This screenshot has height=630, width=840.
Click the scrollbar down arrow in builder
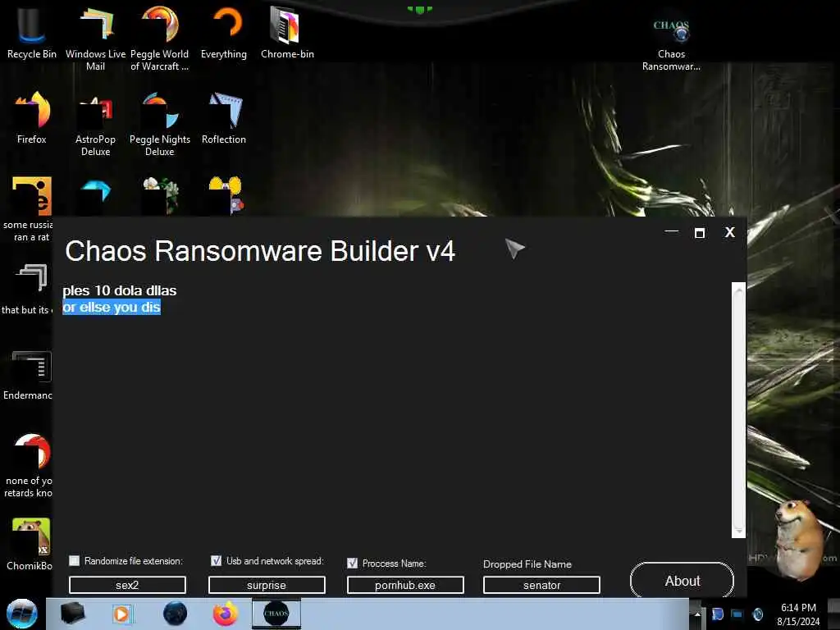click(739, 531)
